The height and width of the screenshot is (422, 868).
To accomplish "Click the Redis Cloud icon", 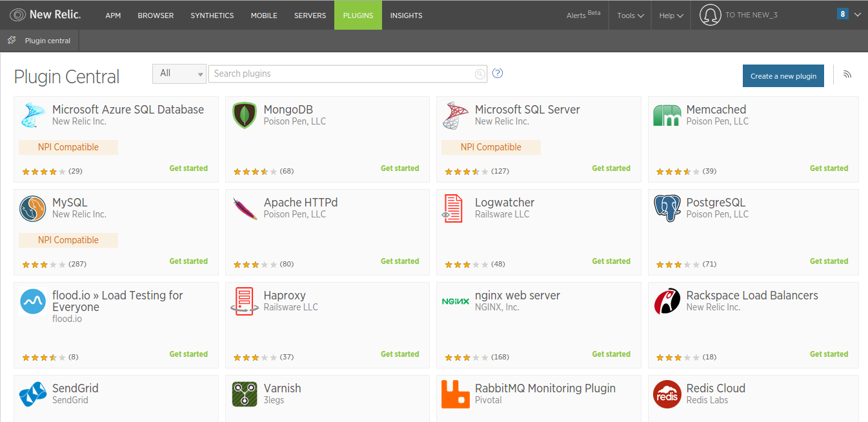I will 667,394.
